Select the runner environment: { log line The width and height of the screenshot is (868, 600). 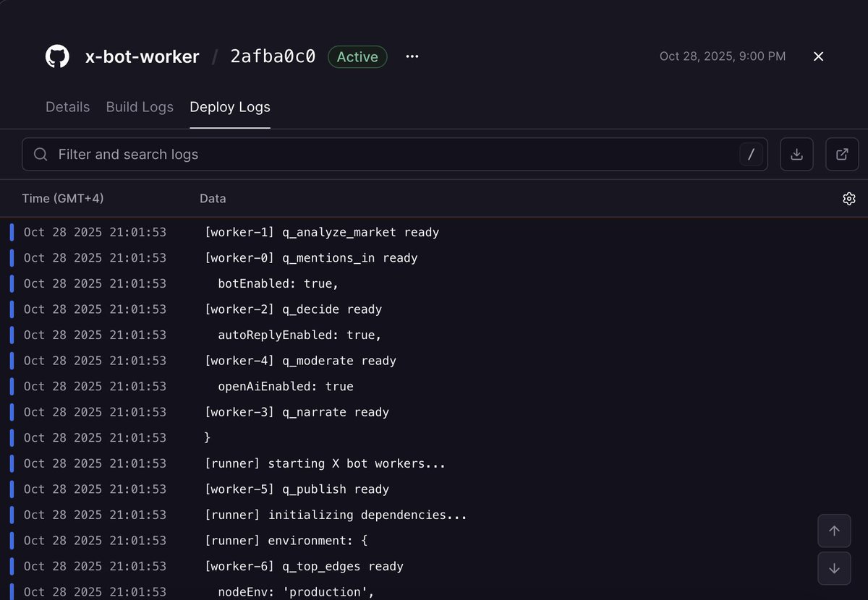[x=434, y=540]
